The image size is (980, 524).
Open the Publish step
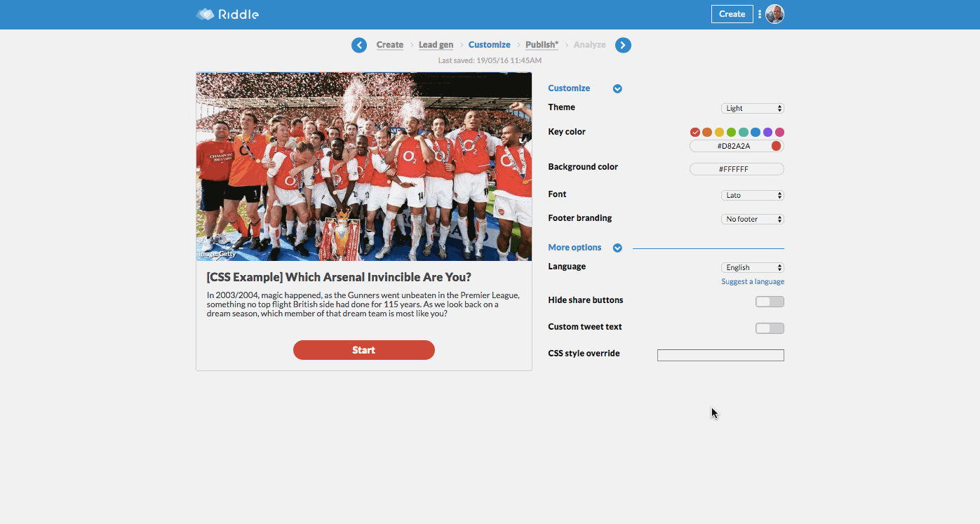(542, 45)
